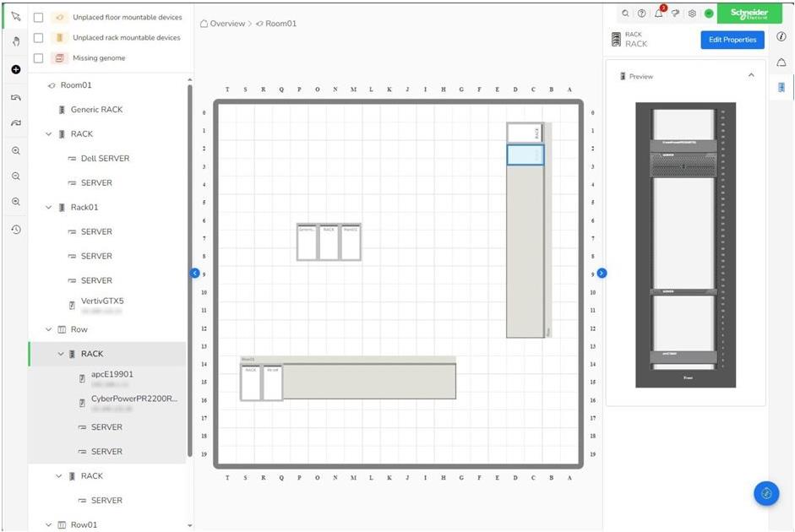Collapse the Rack01 tree node
The width and height of the screenshot is (795, 532).
click(x=49, y=207)
